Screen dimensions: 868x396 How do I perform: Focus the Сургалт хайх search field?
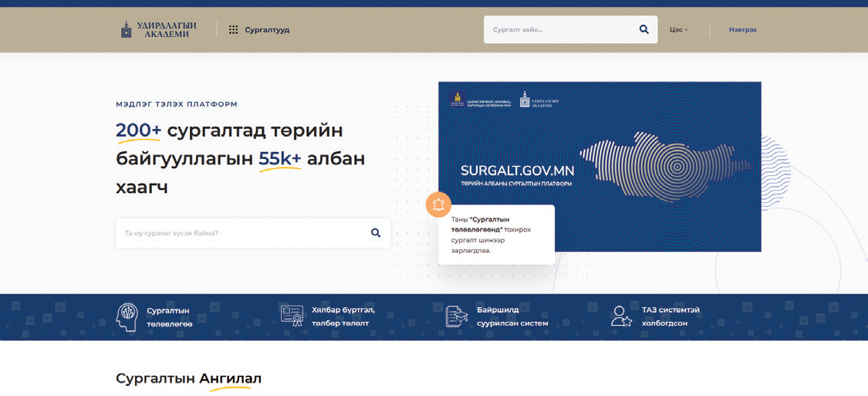tap(559, 29)
